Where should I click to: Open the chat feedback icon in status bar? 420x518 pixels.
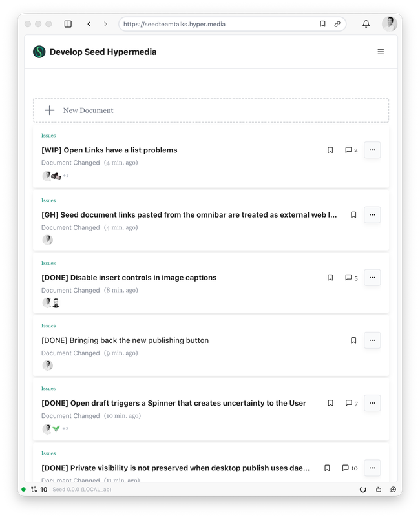coord(393,490)
